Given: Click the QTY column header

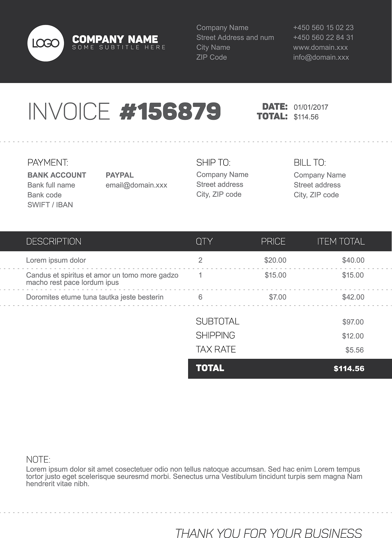Looking at the screenshot, I should (204, 241).
